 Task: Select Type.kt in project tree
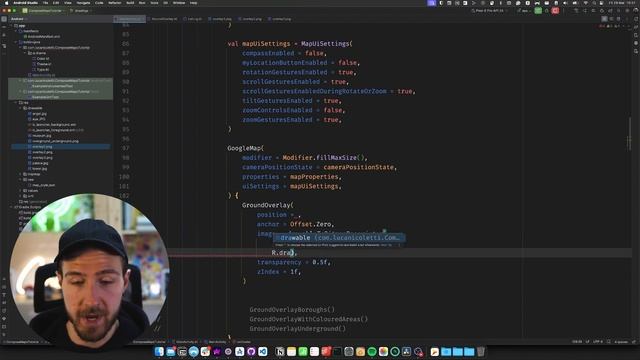tap(42, 69)
